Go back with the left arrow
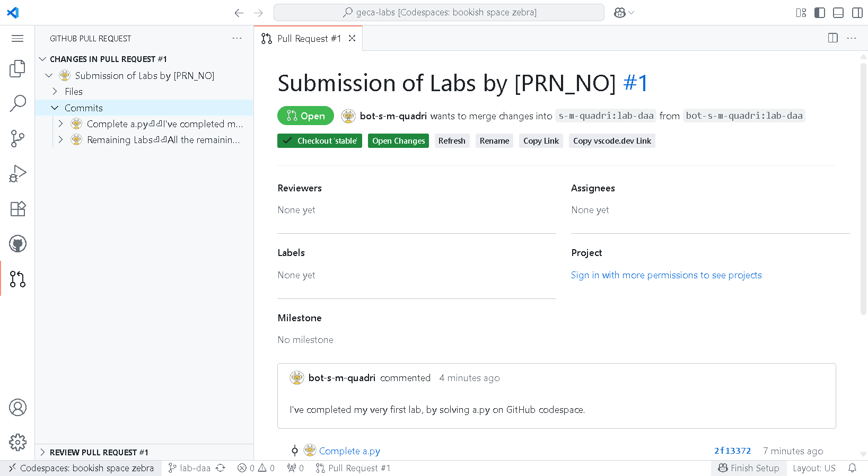 pyautogui.click(x=239, y=13)
